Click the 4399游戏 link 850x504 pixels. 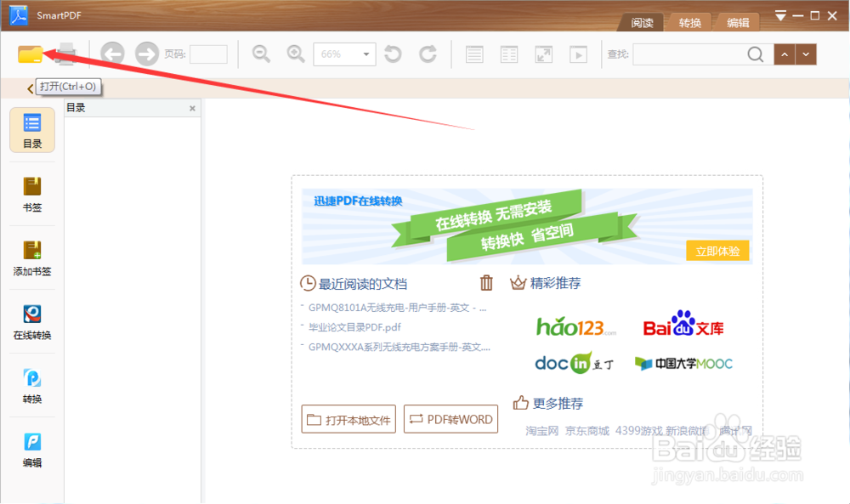(x=639, y=431)
